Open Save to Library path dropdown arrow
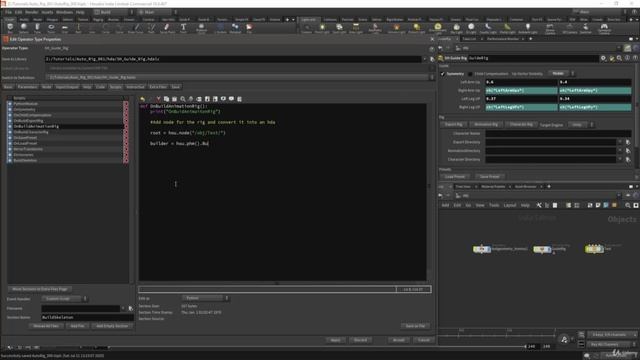Viewport: 640px width, 360px height. [x=425, y=59]
